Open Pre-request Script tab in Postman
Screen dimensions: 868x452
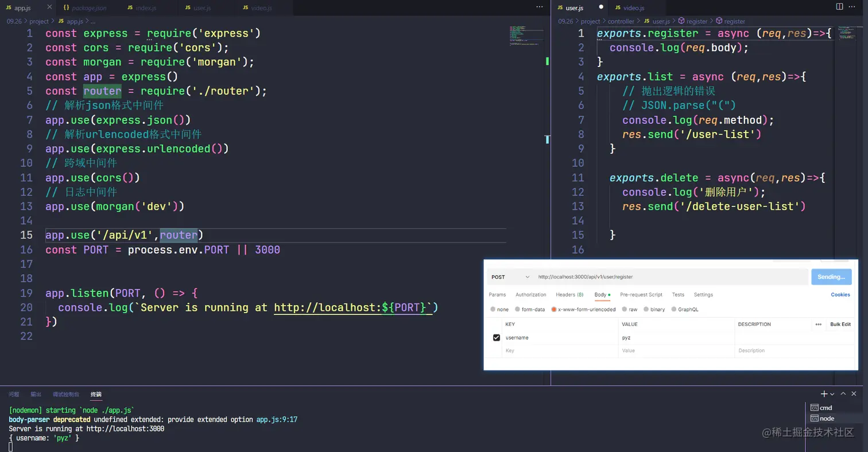641,295
